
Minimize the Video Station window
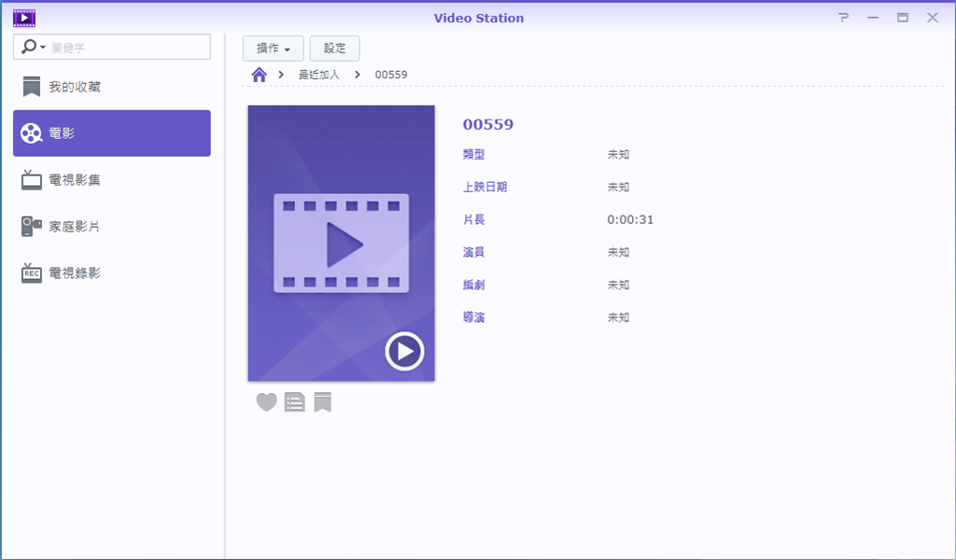tap(873, 18)
